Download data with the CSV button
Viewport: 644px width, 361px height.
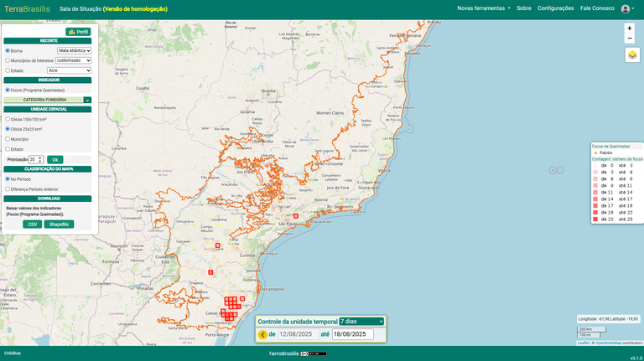33,224
